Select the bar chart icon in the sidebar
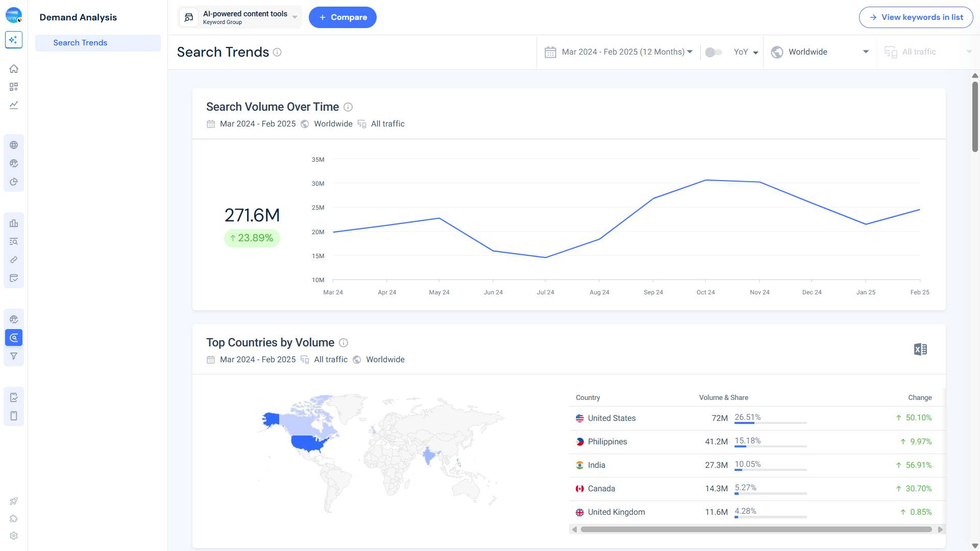 coord(14,223)
